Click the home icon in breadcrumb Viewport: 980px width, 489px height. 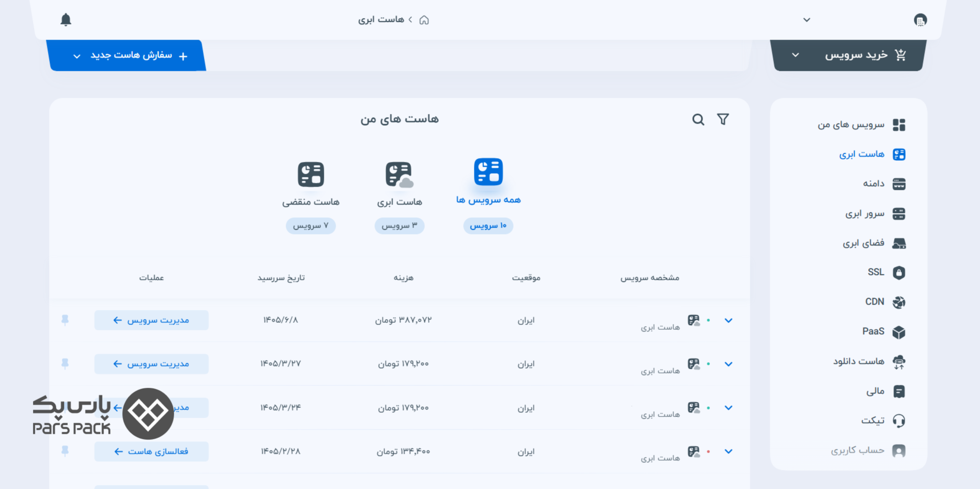tap(424, 20)
